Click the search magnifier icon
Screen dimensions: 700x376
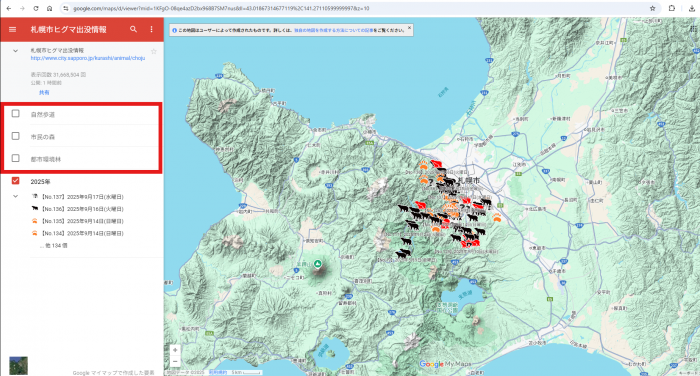(133, 29)
